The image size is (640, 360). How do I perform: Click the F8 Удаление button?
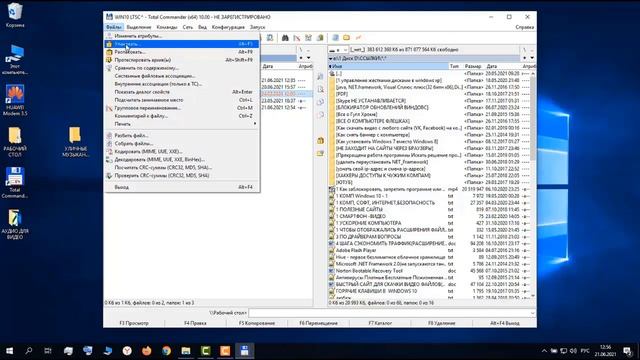tap(442, 323)
